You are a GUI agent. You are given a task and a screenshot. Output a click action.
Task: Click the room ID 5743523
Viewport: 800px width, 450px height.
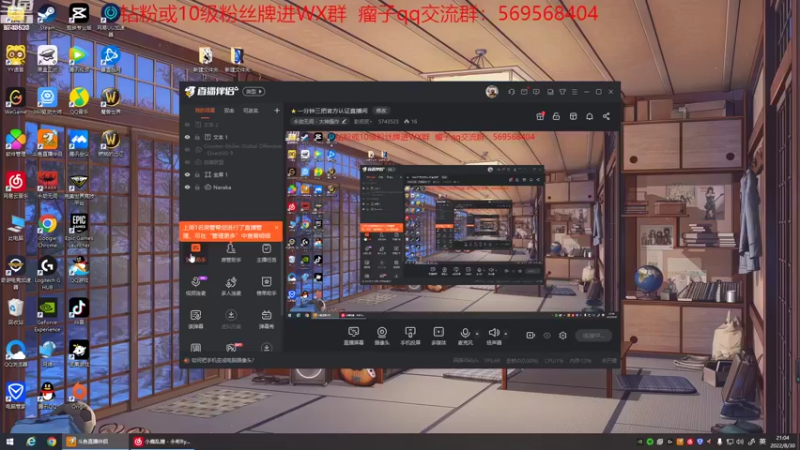(388, 122)
